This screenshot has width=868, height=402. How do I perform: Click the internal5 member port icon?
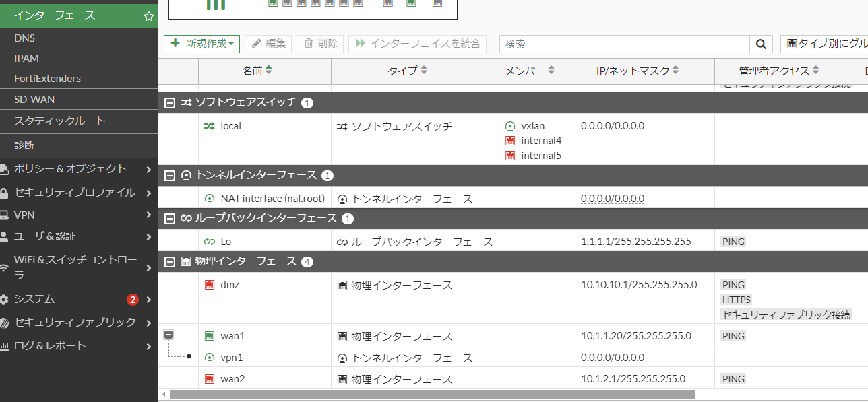click(510, 156)
